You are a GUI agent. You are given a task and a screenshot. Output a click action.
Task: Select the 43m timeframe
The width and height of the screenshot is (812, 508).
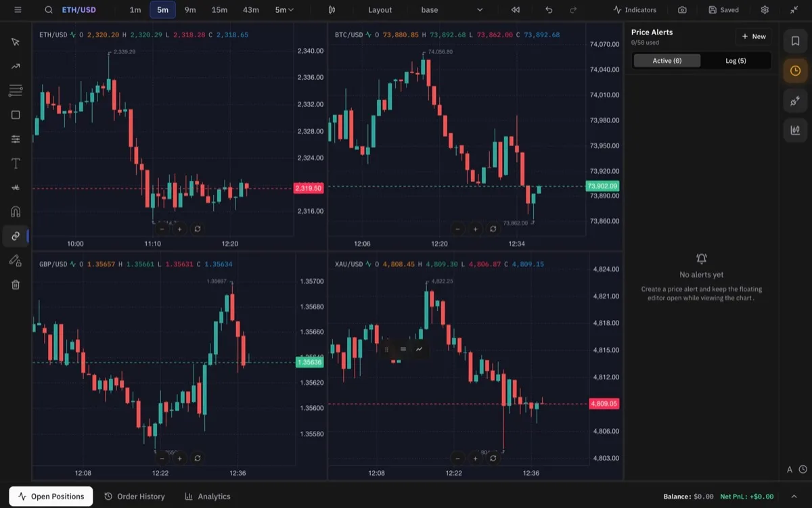[x=250, y=10]
